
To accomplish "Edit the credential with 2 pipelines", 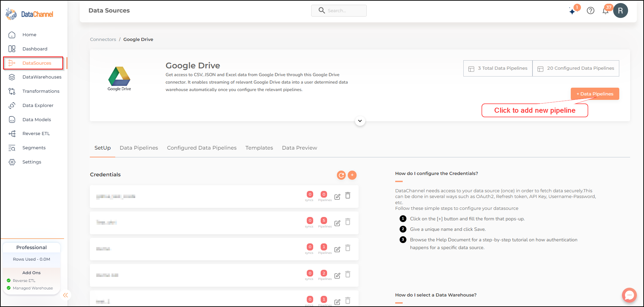I will (x=337, y=276).
